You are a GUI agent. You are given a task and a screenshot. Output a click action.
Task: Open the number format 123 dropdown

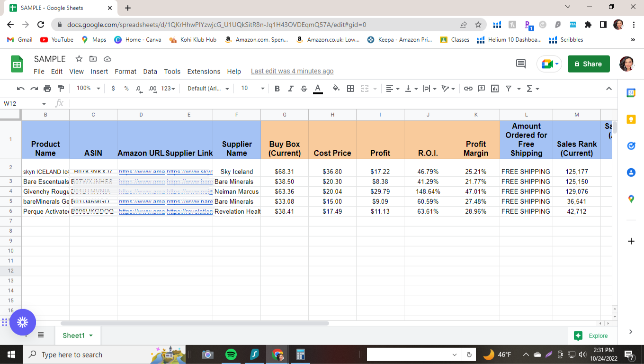click(x=168, y=89)
